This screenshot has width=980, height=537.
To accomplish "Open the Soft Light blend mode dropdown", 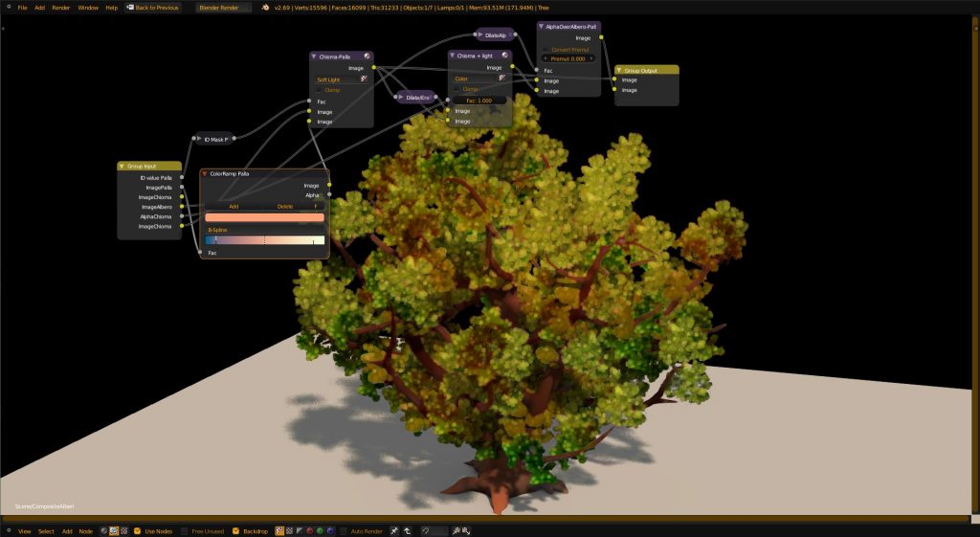I will click(343, 79).
